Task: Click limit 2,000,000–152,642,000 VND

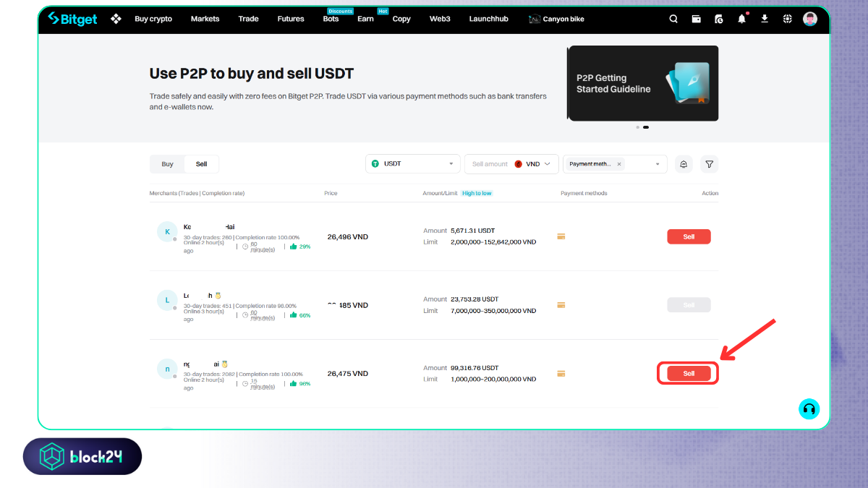Action: pos(493,242)
